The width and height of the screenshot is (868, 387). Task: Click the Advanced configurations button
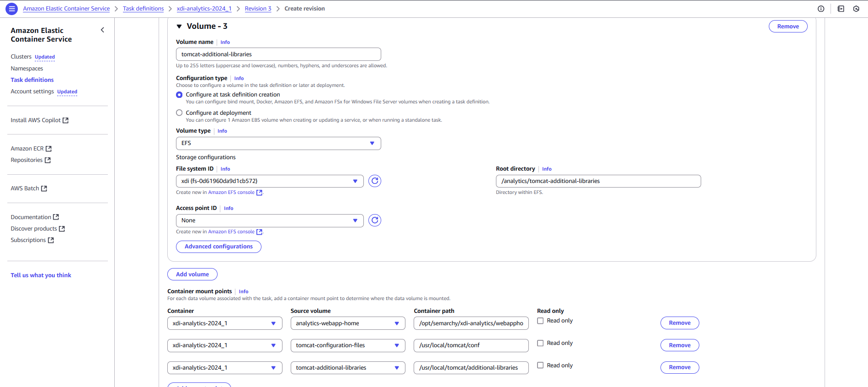218,247
